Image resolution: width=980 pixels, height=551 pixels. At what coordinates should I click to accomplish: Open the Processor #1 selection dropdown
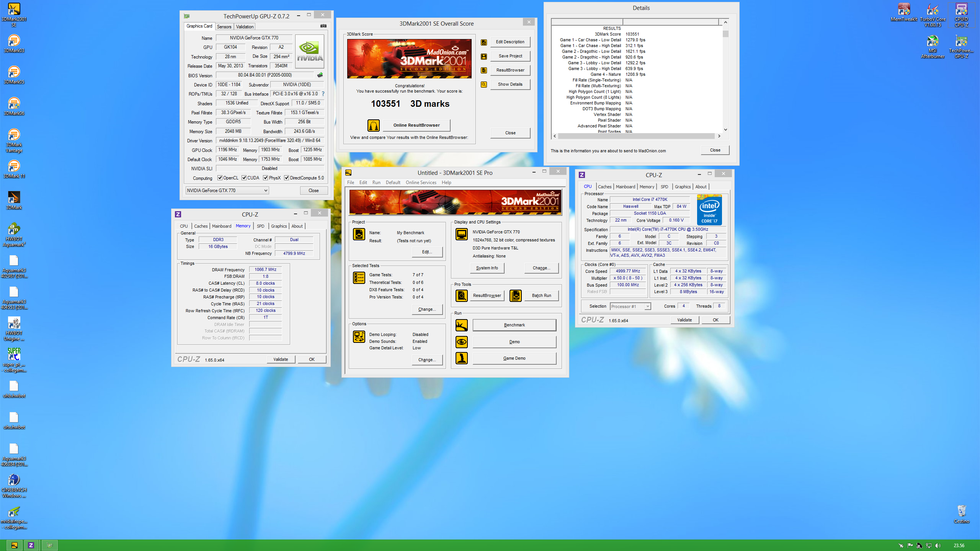tap(630, 306)
